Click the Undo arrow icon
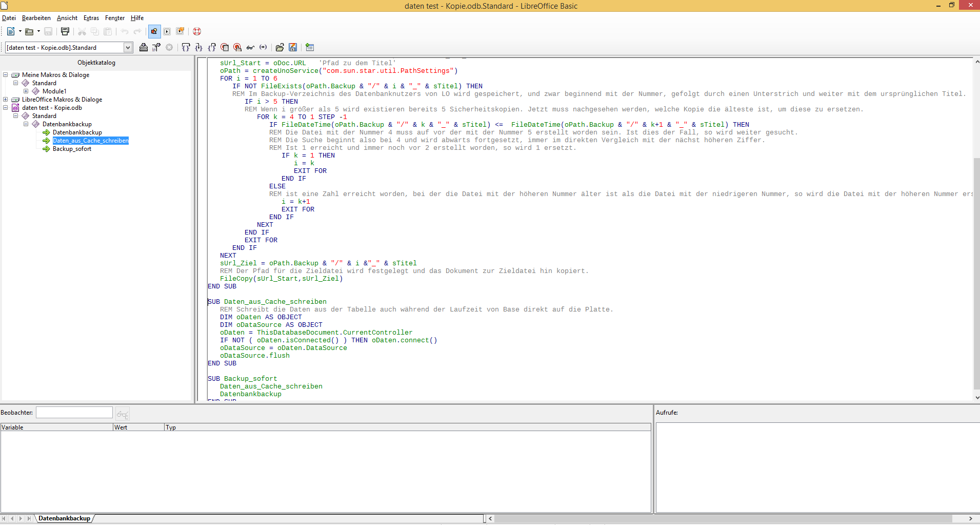 125,31
